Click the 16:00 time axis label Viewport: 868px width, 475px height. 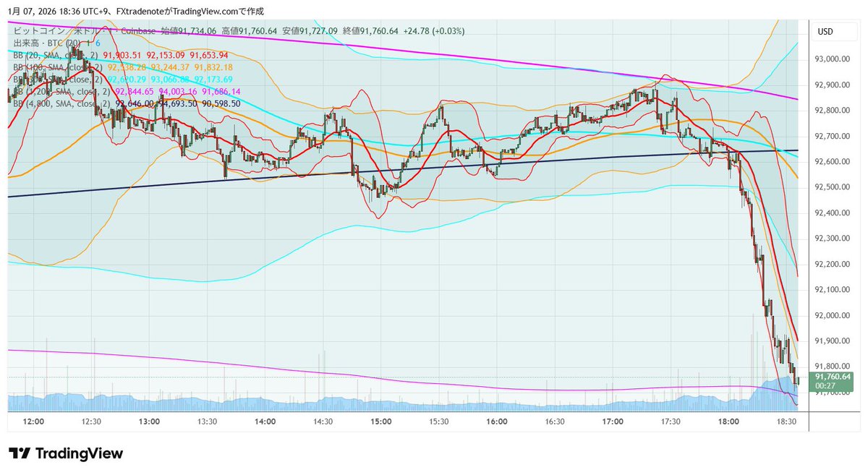pyautogui.click(x=496, y=421)
